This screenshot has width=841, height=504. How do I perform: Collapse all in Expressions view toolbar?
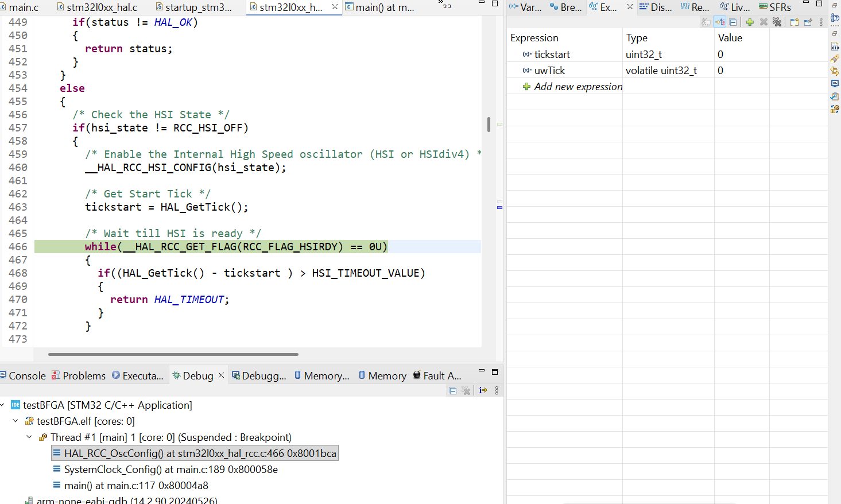pyautogui.click(x=733, y=22)
